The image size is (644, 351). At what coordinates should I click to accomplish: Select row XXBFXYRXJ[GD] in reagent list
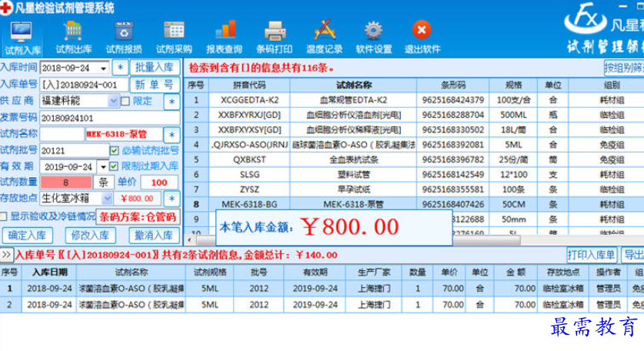(414, 115)
